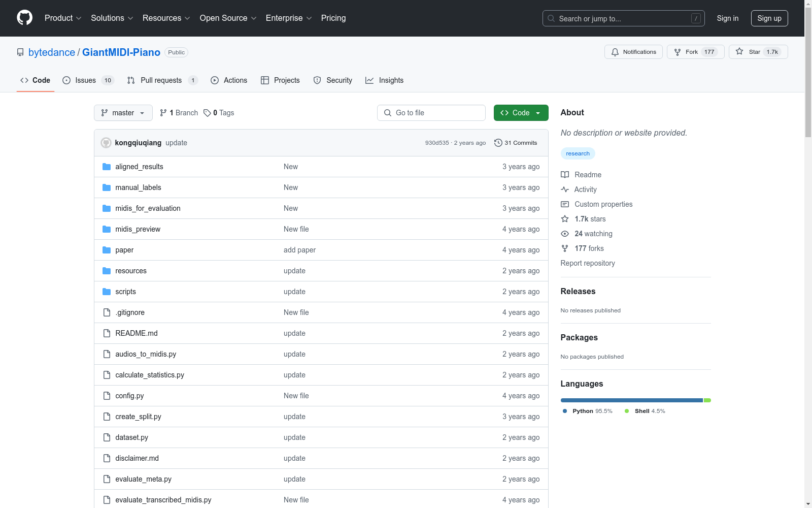Expand the Solutions menu
This screenshot has width=812, height=508.
click(112, 18)
